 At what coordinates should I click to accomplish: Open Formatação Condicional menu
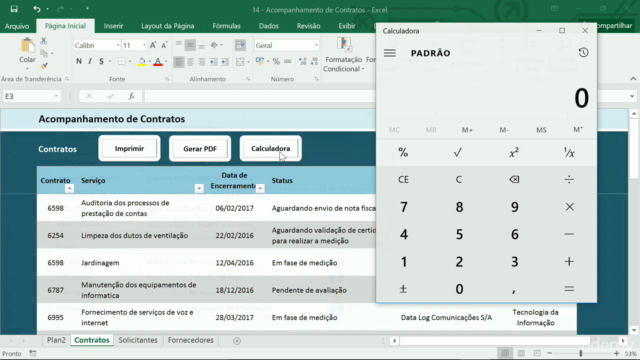click(x=344, y=55)
